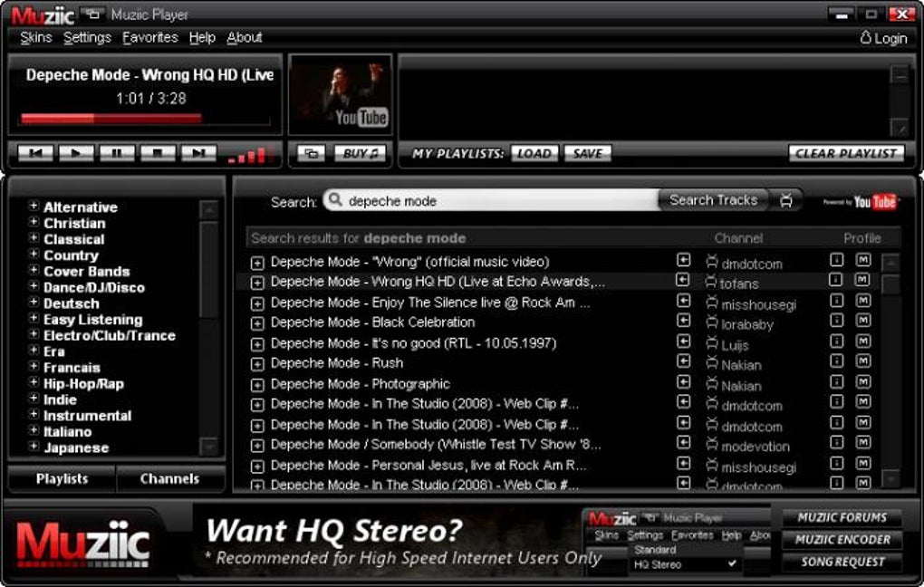Skip to the previous track
Image resolution: width=924 pixels, height=587 pixels.
tap(35, 153)
